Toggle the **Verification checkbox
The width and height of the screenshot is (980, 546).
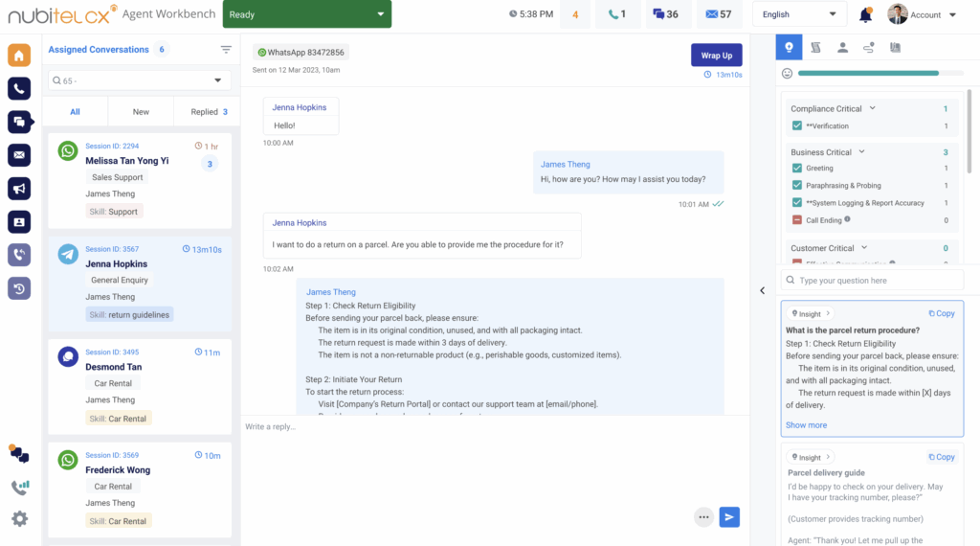pos(797,125)
